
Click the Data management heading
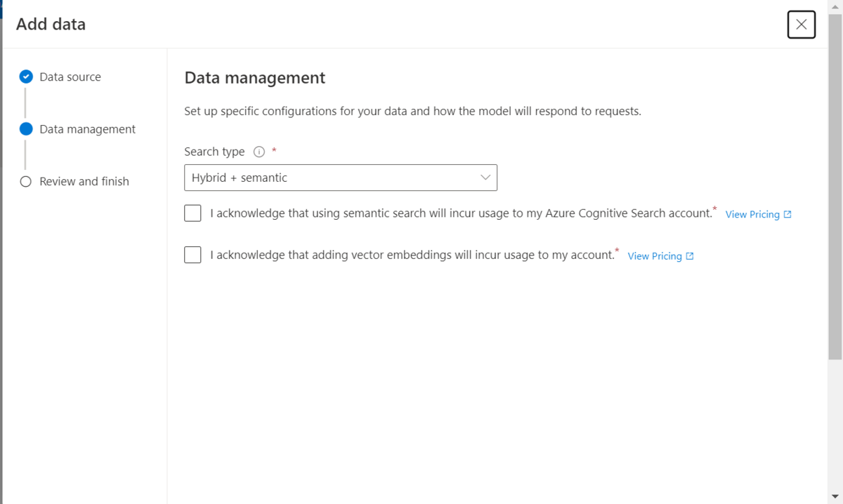255,78
